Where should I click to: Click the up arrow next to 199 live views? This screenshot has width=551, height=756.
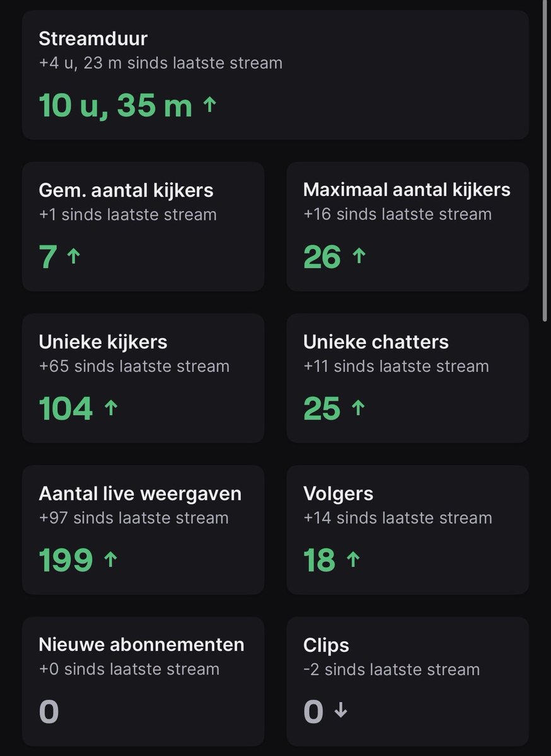tap(110, 559)
